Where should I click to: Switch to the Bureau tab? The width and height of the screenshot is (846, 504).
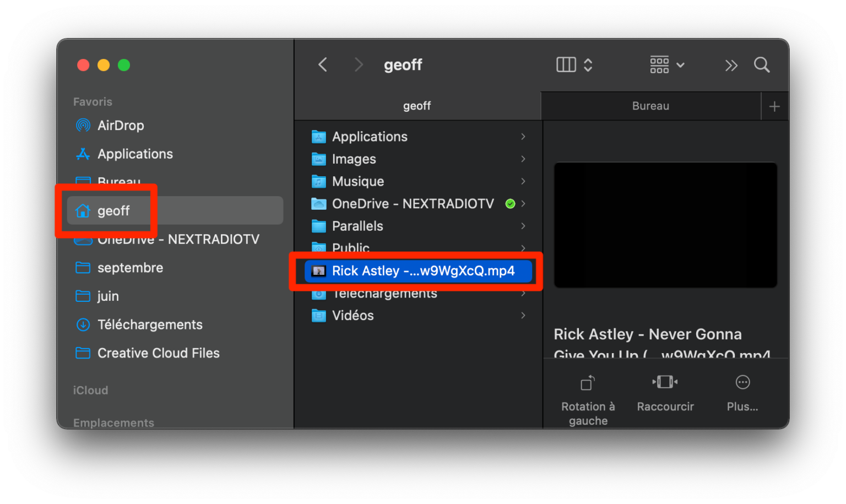tap(650, 106)
